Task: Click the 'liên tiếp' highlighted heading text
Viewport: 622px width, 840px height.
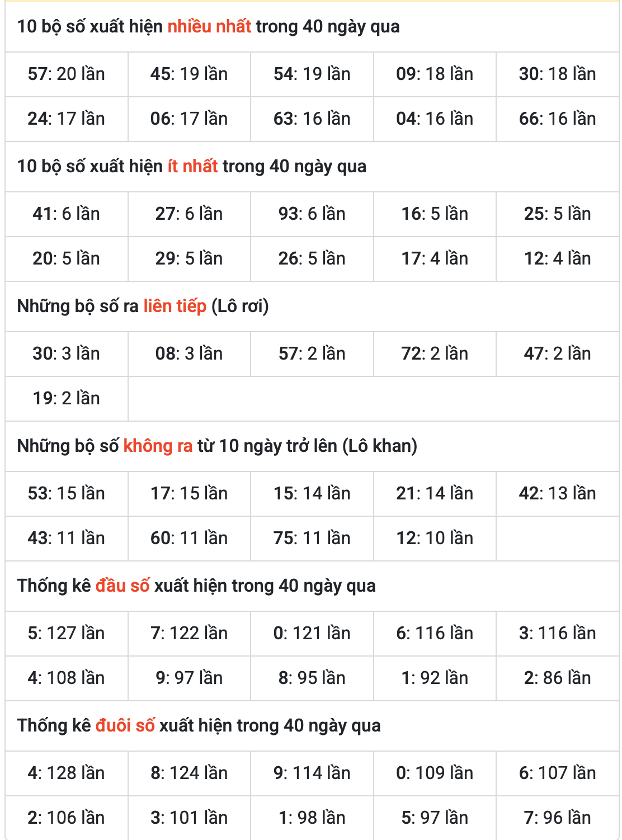Action: [175, 306]
